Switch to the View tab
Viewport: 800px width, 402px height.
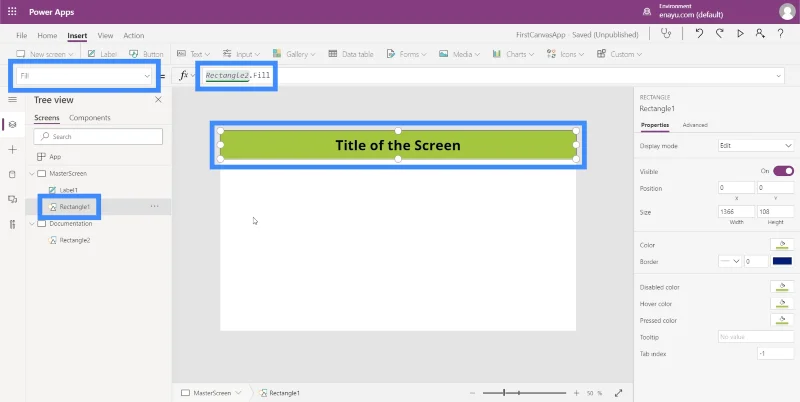pyautogui.click(x=105, y=35)
